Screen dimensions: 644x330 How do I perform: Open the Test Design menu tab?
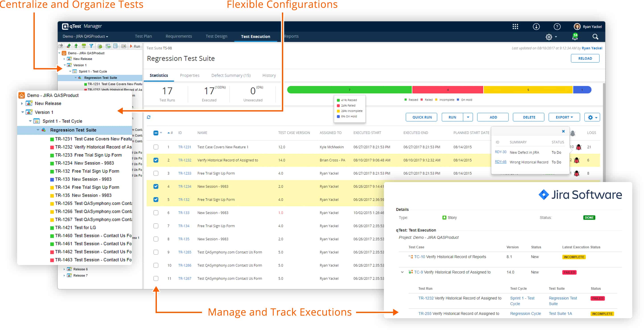[x=216, y=36]
